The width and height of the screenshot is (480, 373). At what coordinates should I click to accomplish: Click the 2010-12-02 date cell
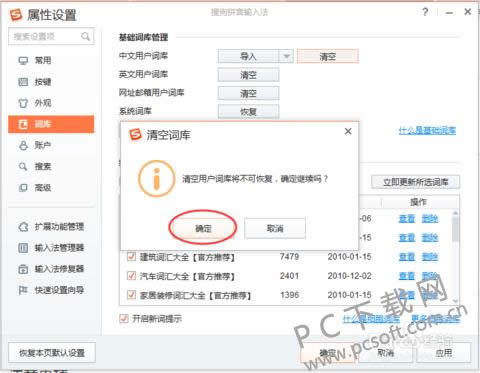pos(349,276)
